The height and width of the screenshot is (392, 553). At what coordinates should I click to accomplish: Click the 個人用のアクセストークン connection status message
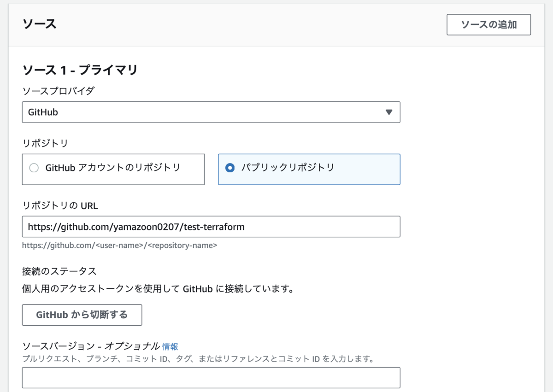(158, 289)
